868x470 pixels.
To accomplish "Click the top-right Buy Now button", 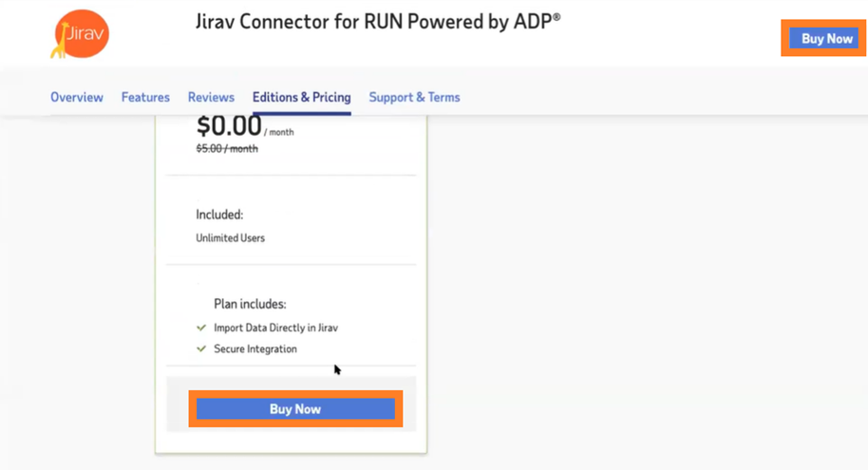I will (823, 38).
